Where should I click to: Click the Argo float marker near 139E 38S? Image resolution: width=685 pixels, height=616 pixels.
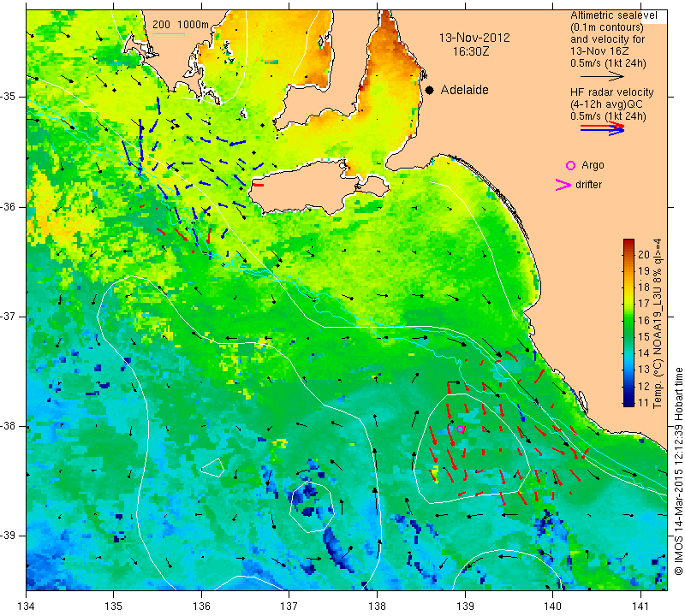tap(460, 429)
